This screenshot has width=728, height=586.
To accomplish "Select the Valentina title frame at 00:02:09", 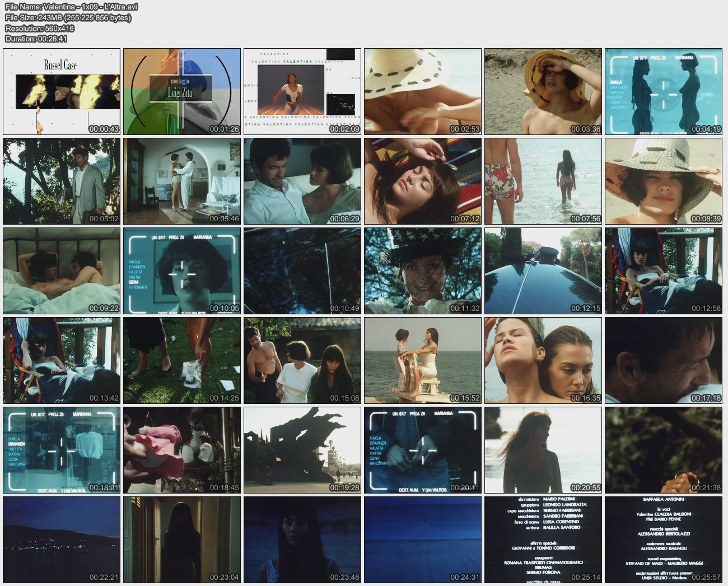I will [x=302, y=91].
